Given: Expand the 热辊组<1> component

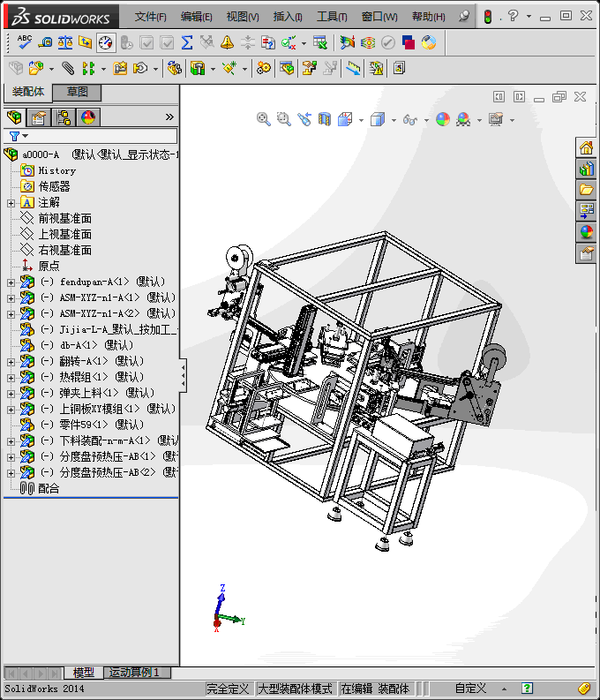Looking at the screenshot, I should tap(11, 378).
